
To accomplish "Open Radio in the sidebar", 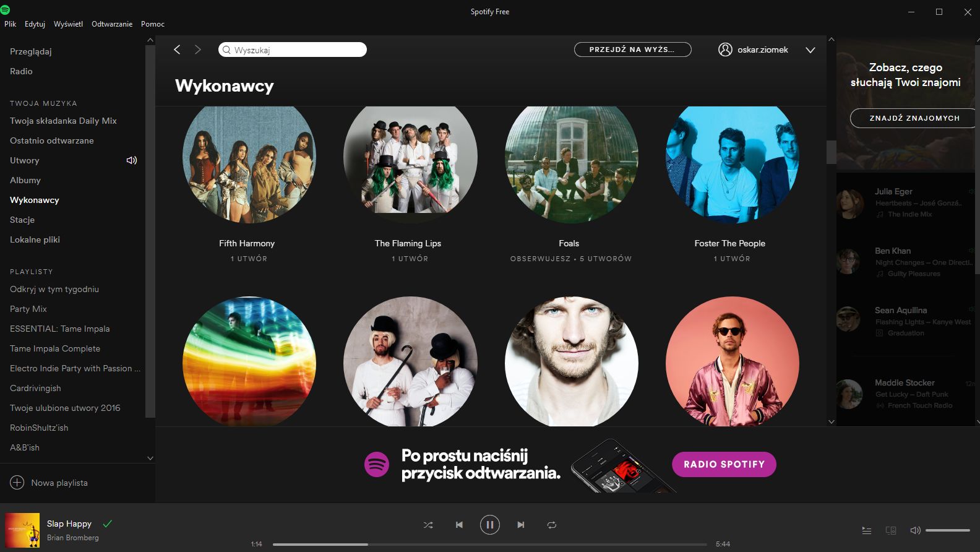I will point(21,71).
